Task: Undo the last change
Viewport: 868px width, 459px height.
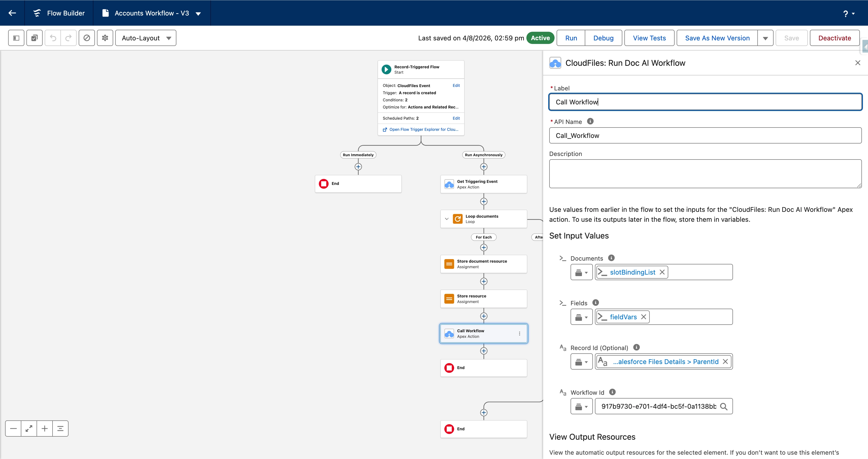Action: tap(53, 38)
